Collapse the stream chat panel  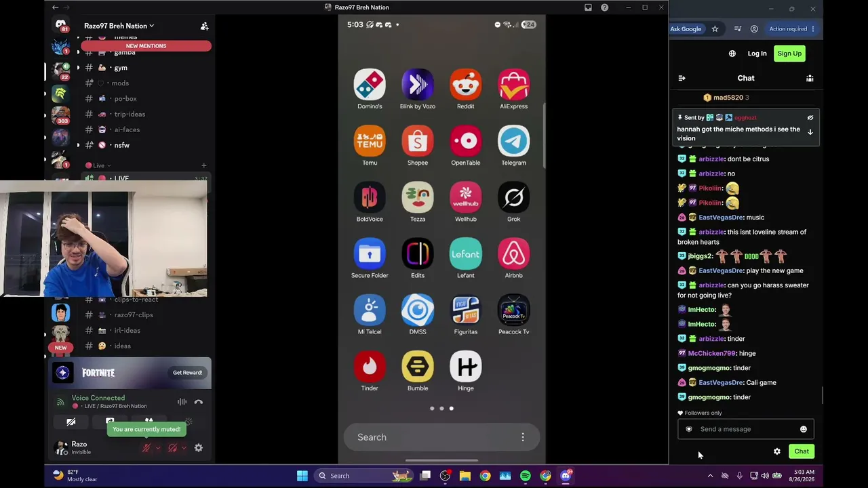pyautogui.click(x=682, y=78)
